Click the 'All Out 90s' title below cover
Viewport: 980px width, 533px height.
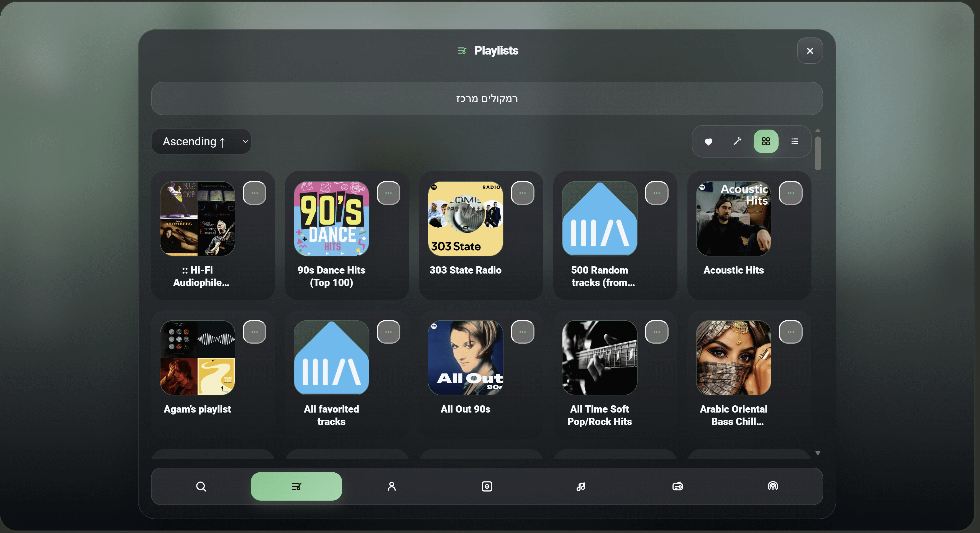point(466,409)
